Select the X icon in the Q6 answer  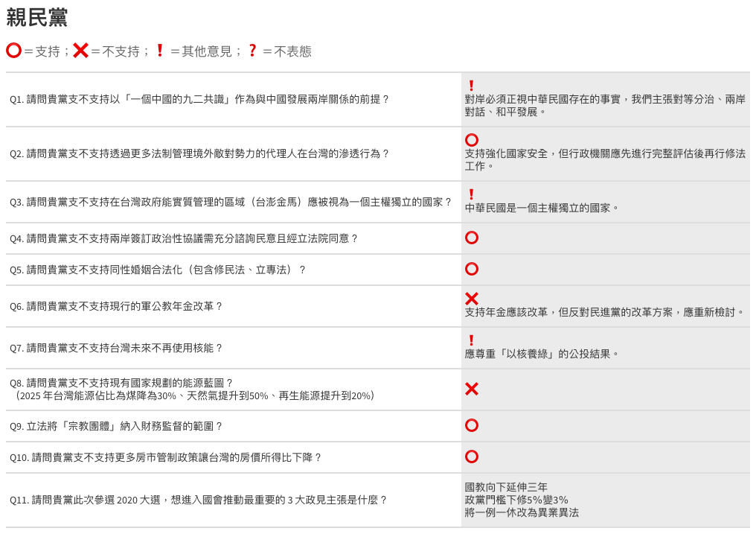coord(472,299)
